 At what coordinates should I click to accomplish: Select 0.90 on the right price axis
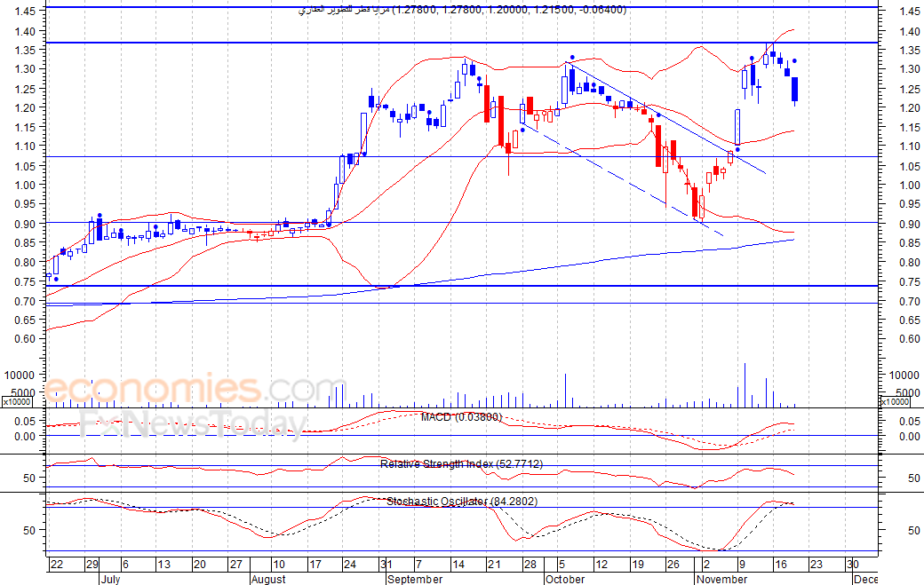point(909,225)
